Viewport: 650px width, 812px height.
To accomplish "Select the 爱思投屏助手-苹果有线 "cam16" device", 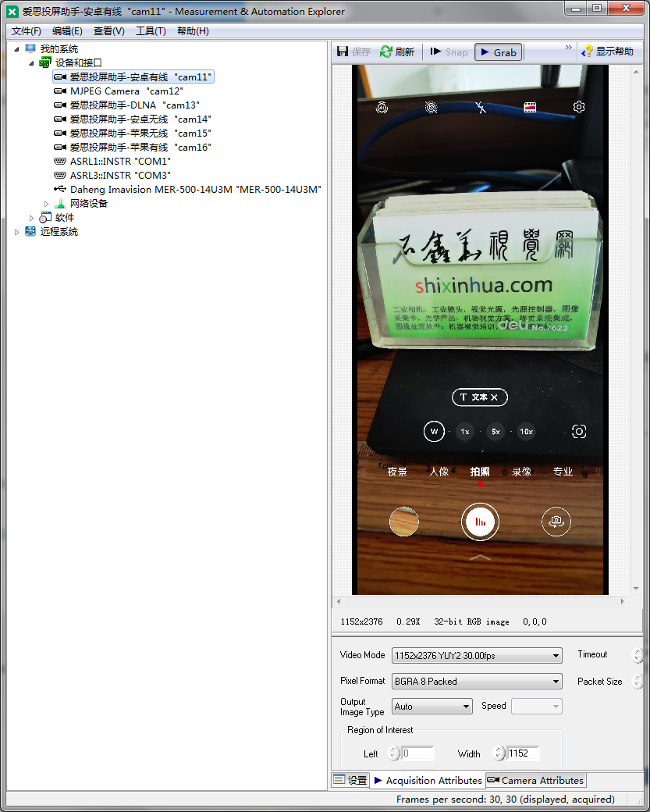I will click(133, 147).
